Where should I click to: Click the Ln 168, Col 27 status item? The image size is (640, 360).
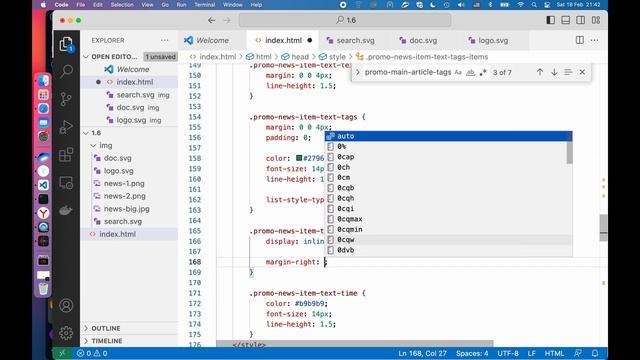click(422, 353)
